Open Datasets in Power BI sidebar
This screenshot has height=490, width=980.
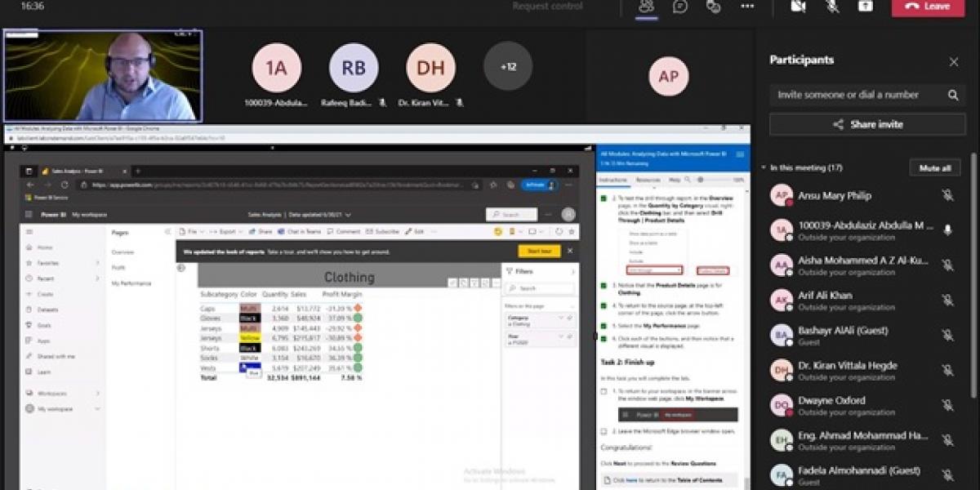[x=47, y=310]
